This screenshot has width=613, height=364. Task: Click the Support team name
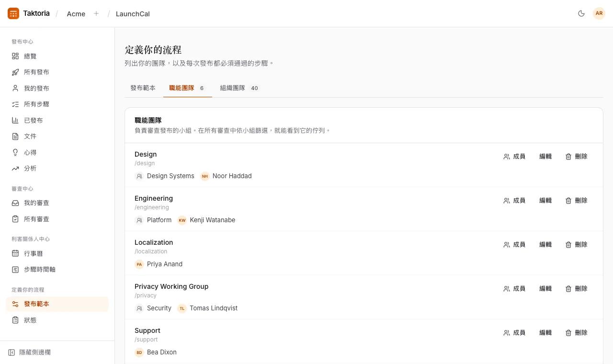coord(148,330)
